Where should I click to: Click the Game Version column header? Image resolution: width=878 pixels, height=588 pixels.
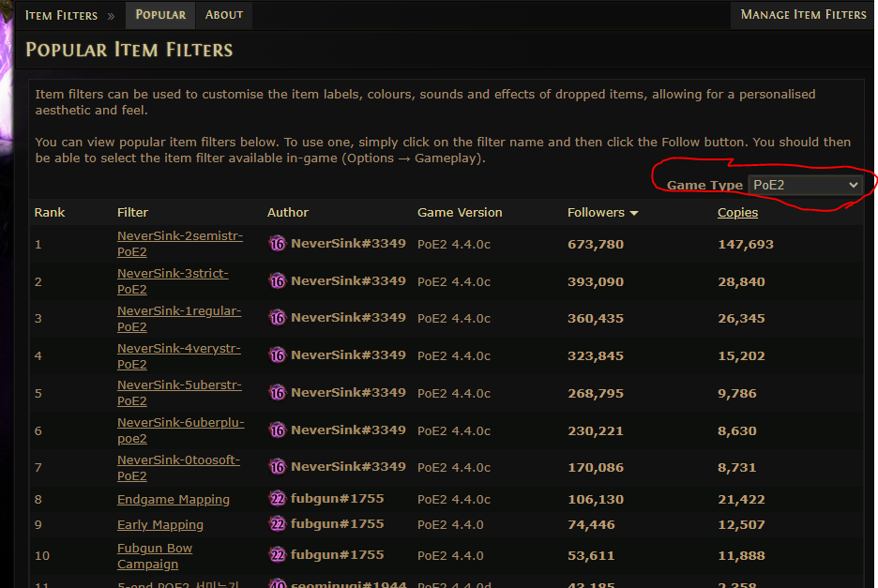pyautogui.click(x=460, y=213)
